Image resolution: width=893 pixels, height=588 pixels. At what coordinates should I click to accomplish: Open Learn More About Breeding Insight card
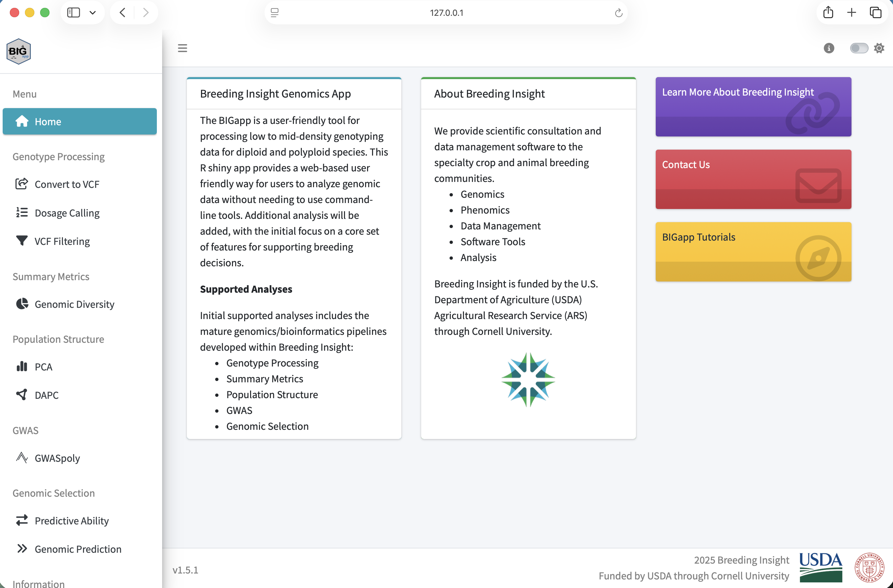(753, 107)
